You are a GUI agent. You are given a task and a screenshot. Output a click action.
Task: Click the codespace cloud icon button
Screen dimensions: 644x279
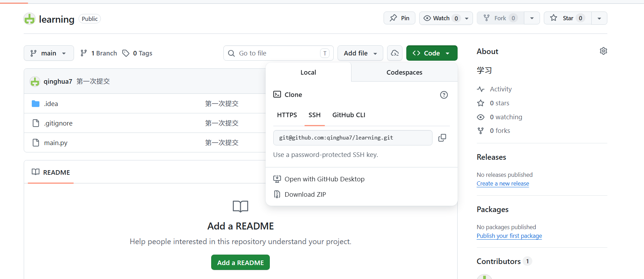[x=395, y=53]
